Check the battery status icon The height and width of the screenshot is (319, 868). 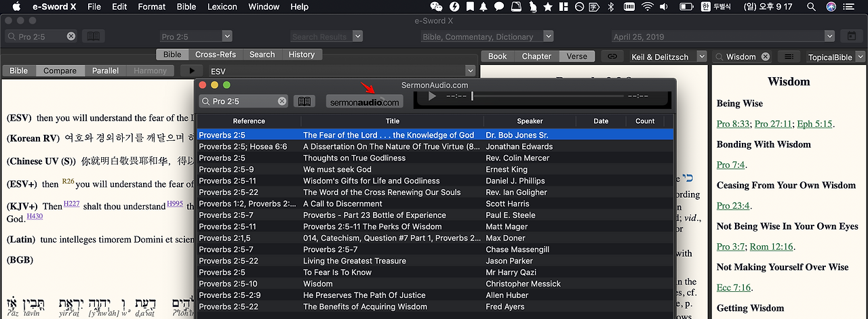click(x=686, y=6)
